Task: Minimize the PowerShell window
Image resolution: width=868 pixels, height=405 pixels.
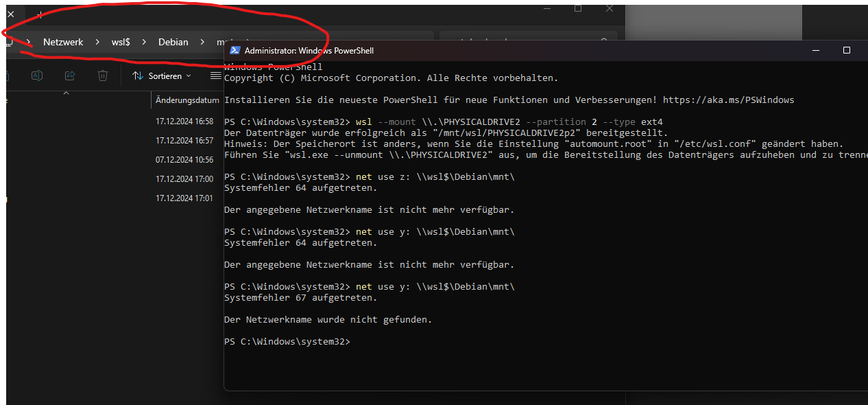Action: point(815,50)
